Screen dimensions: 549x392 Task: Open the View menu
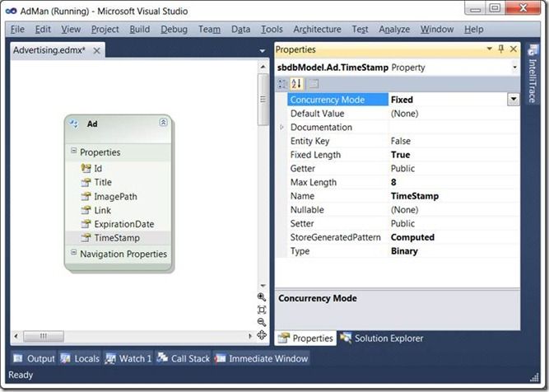71,30
